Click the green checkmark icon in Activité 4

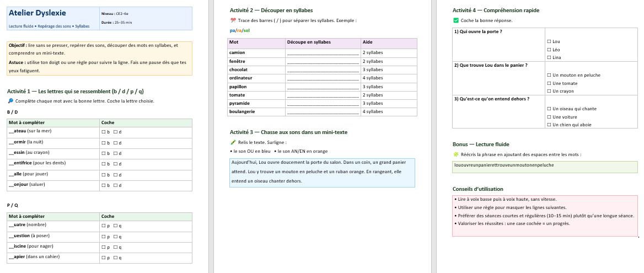[x=456, y=20]
